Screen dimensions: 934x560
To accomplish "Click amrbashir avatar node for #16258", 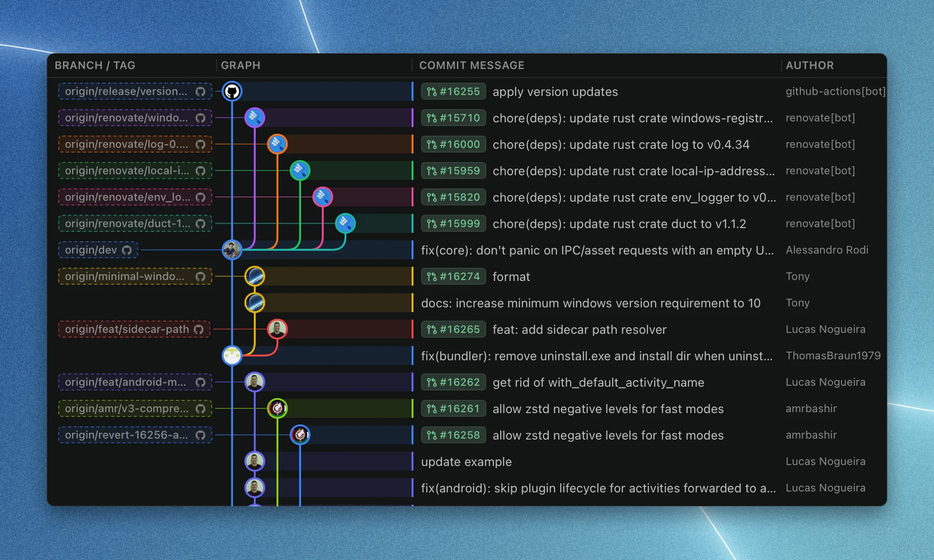I will coord(300,435).
